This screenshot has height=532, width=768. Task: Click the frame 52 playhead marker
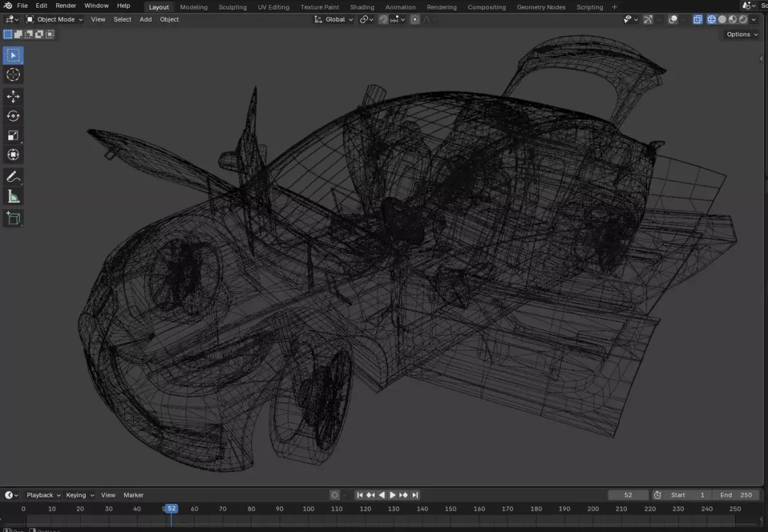[x=172, y=509]
